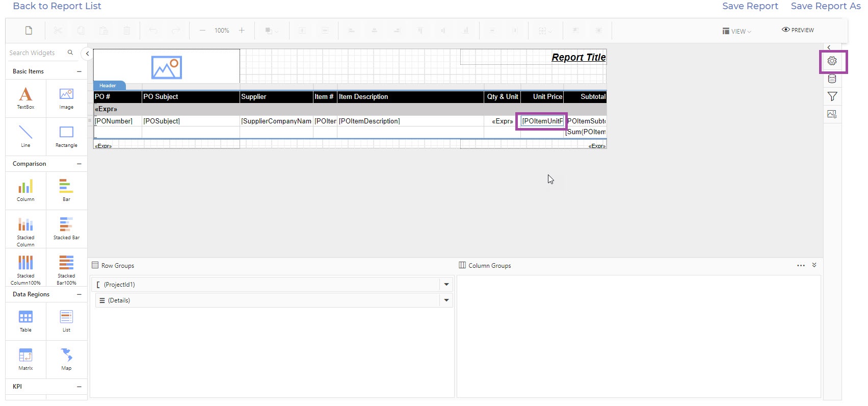The height and width of the screenshot is (406, 868).
Task: Click the align top toolbar icon
Action: 420,31
